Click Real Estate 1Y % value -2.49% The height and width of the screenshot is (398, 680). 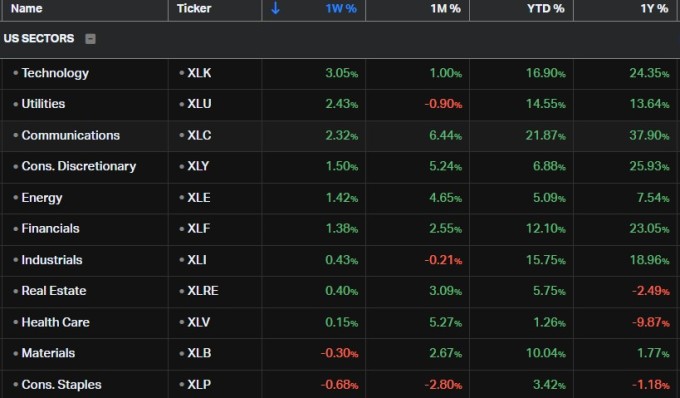click(651, 290)
